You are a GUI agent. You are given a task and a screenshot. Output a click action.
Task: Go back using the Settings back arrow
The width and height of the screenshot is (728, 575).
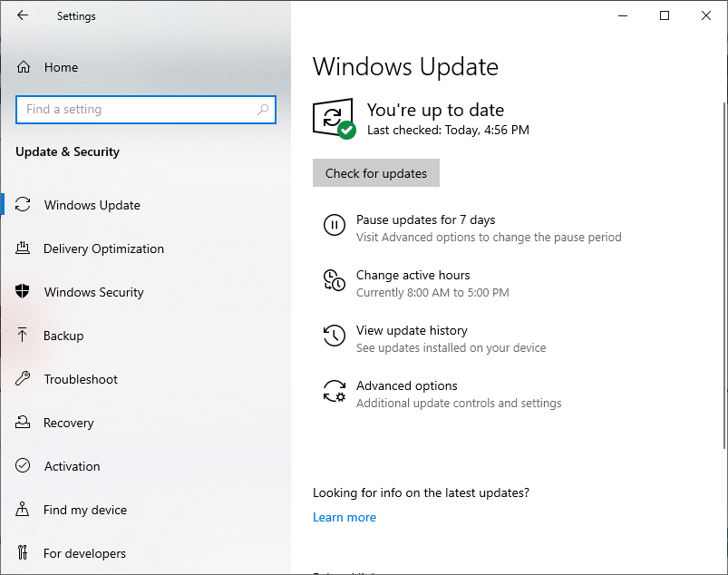click(x=23, y=15)
